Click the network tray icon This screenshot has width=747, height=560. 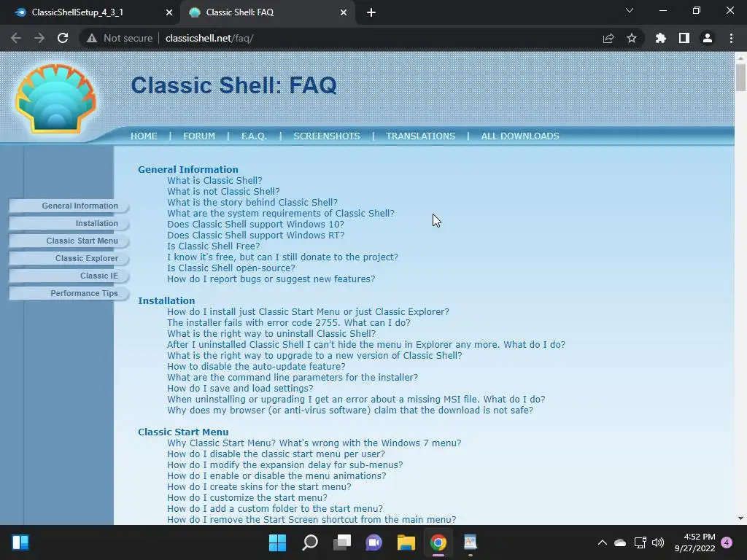pyautogui.click(x=640, y=542)
